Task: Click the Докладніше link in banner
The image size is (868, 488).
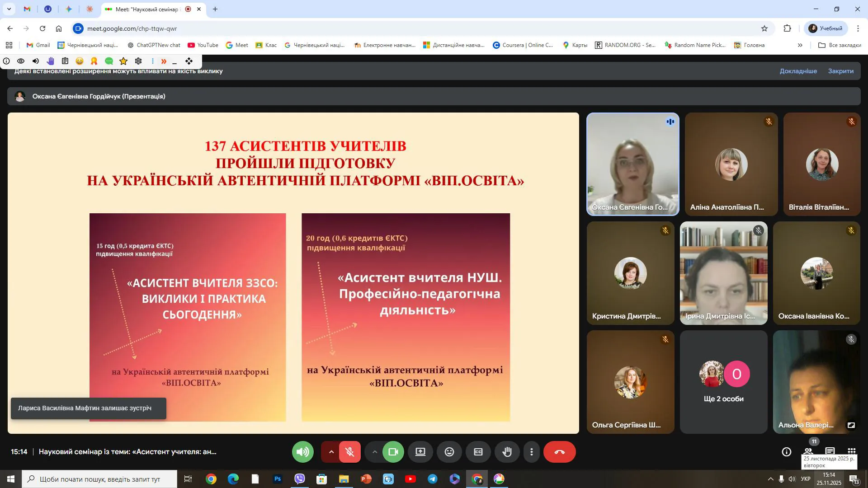Action: (x=798, y=71)
